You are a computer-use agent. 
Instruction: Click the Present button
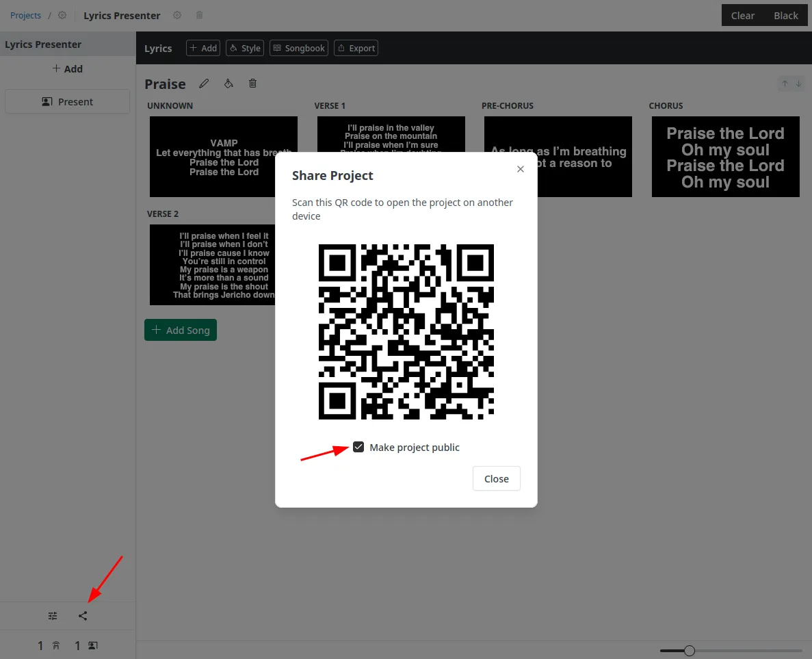coord(67,101)
